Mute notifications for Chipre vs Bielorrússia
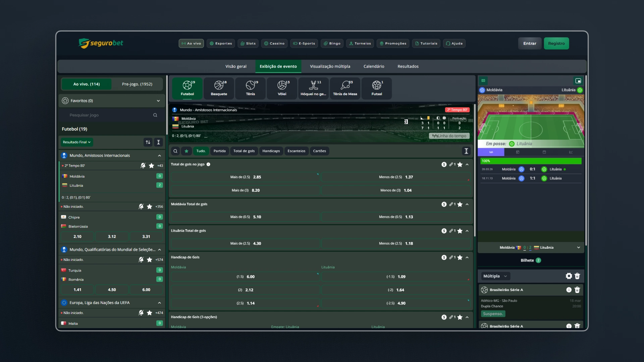Viewport: 644px width, 362px height. pyautogui.click(x=141, y=207)
